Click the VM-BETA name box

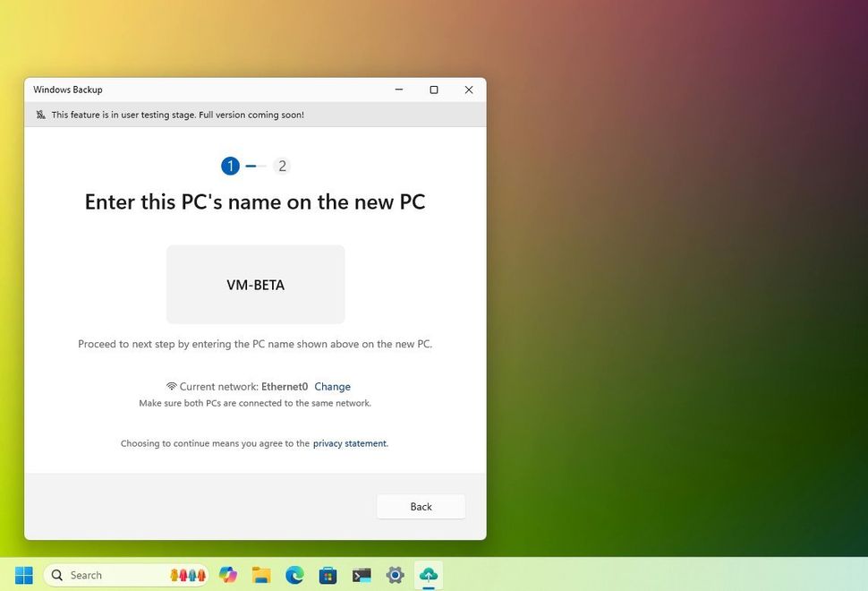click(254, 284)
